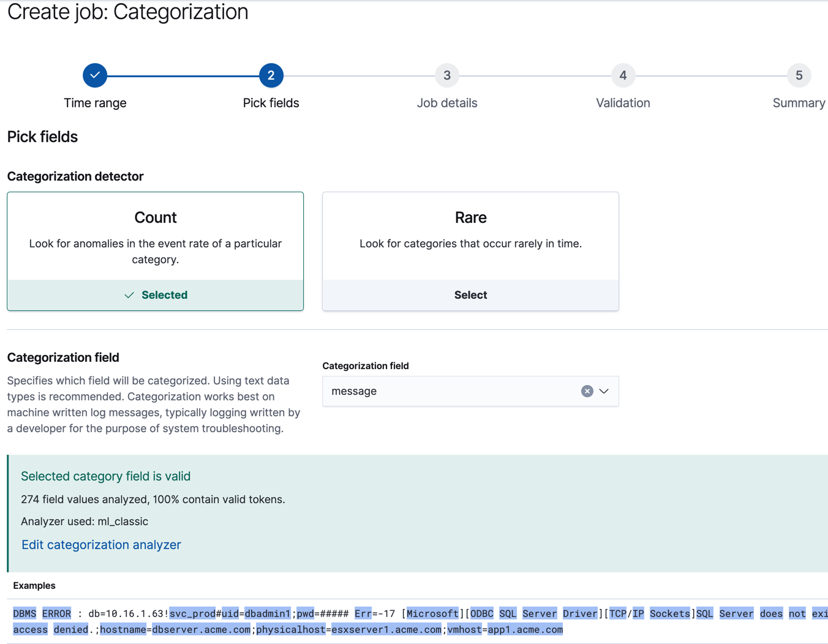
Task: Click the blue progress line between steps
Action: coord(183,75)
